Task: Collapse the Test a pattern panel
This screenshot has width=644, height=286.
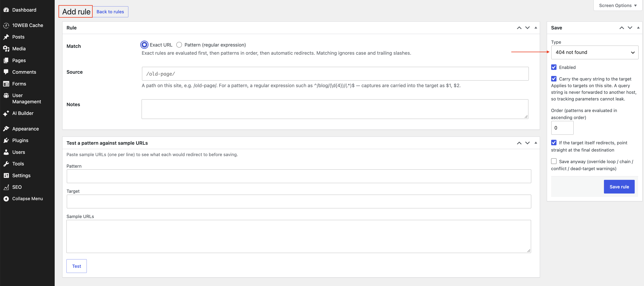Action: point(536,143)
